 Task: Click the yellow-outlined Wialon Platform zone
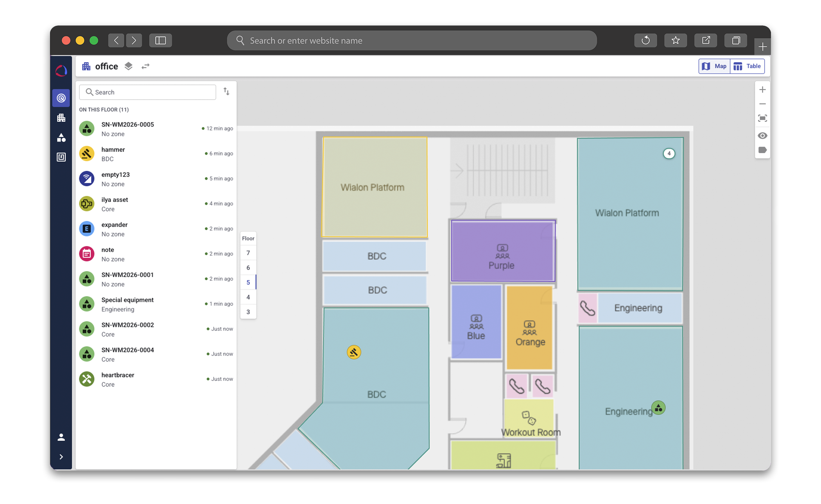(x=375, y=187)
